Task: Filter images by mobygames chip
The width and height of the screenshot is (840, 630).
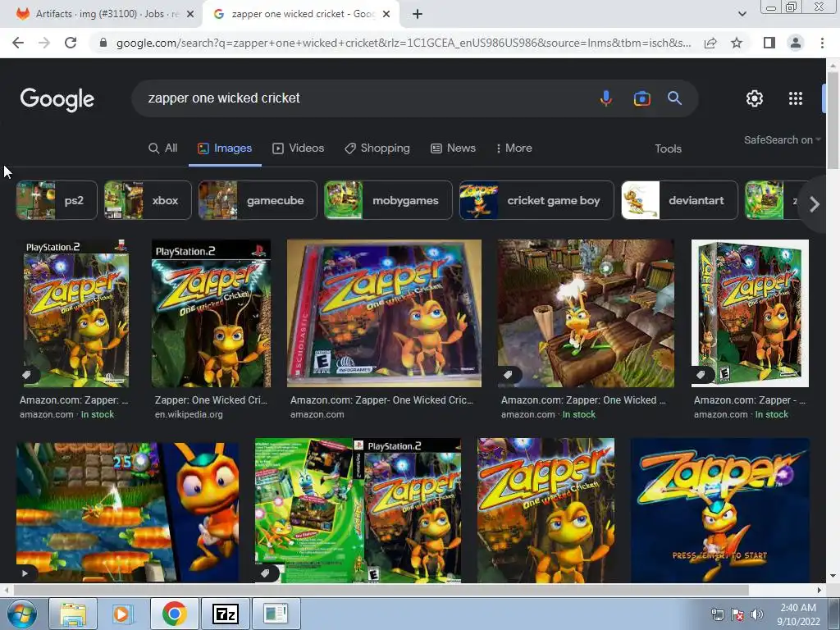Action: tap(388, 200)
